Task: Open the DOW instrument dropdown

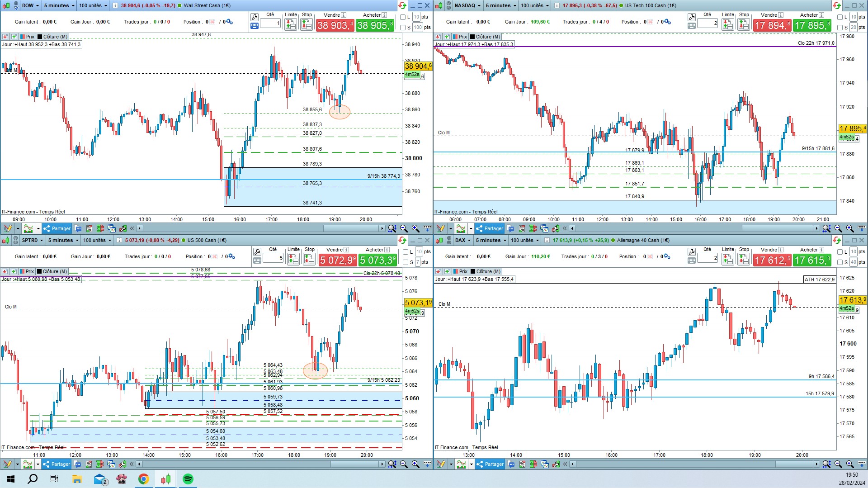Action: tap(30, 5)
